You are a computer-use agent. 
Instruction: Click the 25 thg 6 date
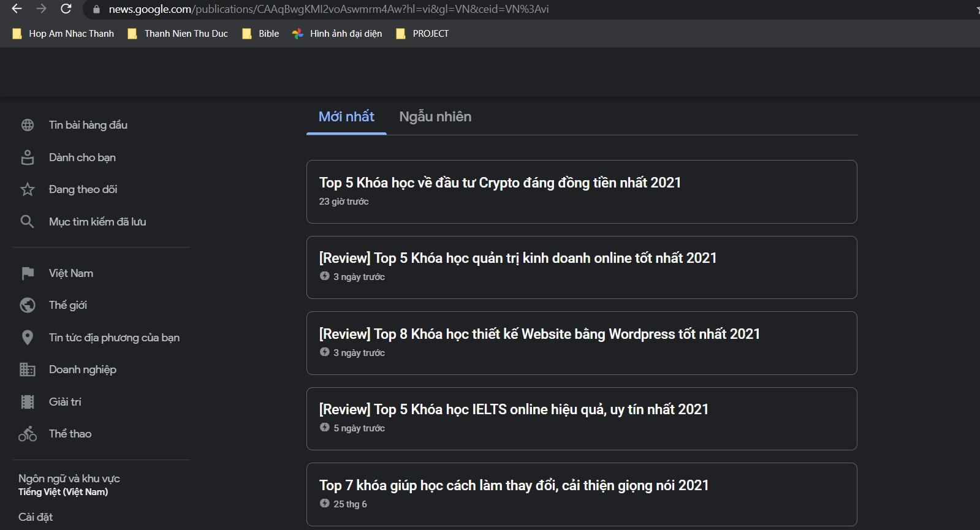[x=350, y=504]
